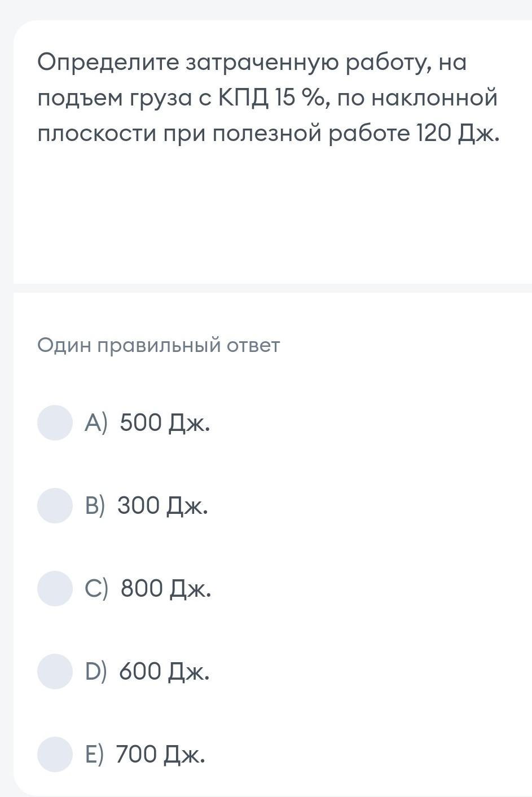
Task: Click the "500 Дж." answer text
Action: click(x=165, y=422)
